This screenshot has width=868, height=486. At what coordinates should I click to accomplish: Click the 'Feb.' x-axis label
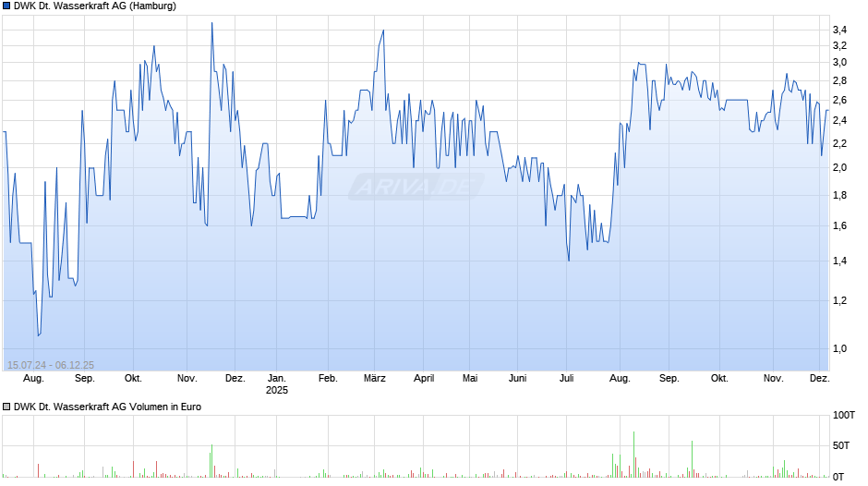tap(328, 379)
